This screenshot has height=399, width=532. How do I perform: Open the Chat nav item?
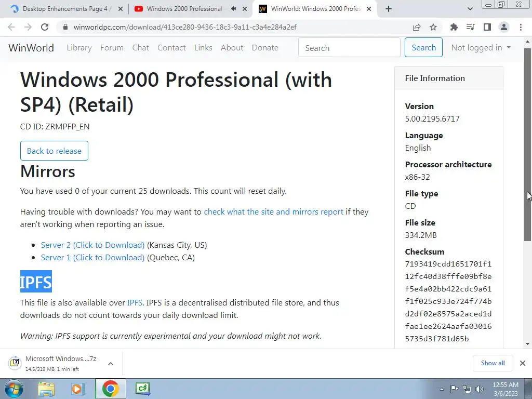click(x=140, y=48)
